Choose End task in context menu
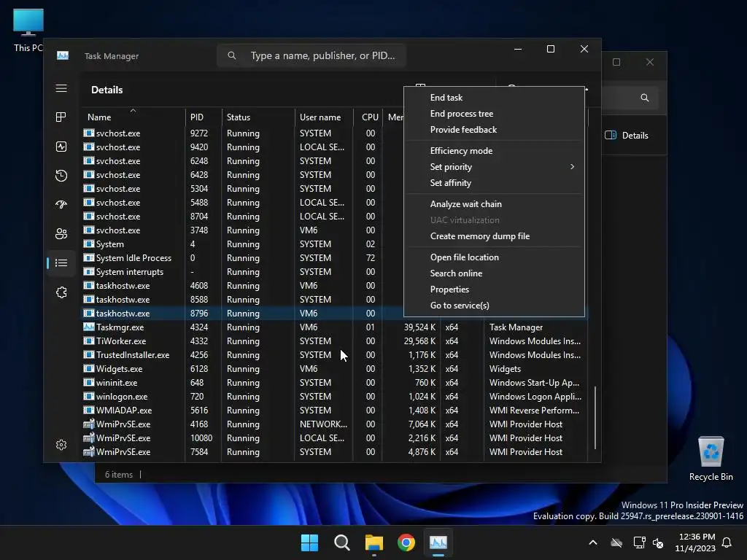 (494, 97)
